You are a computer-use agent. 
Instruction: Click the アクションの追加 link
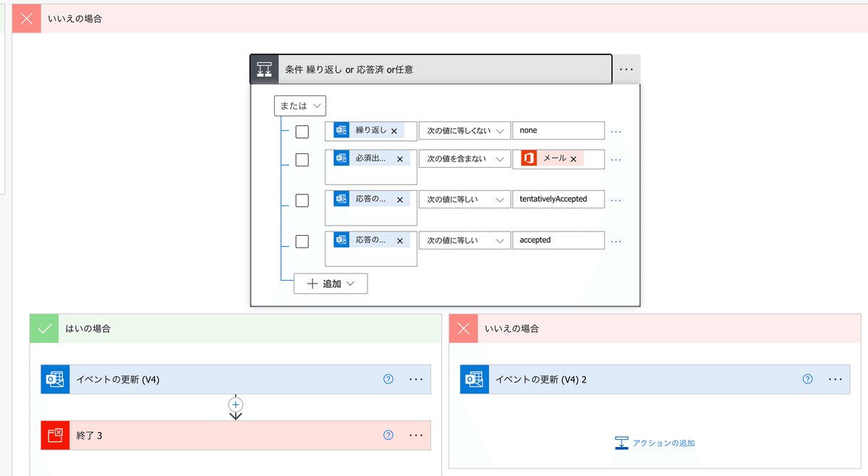(655, 443)
